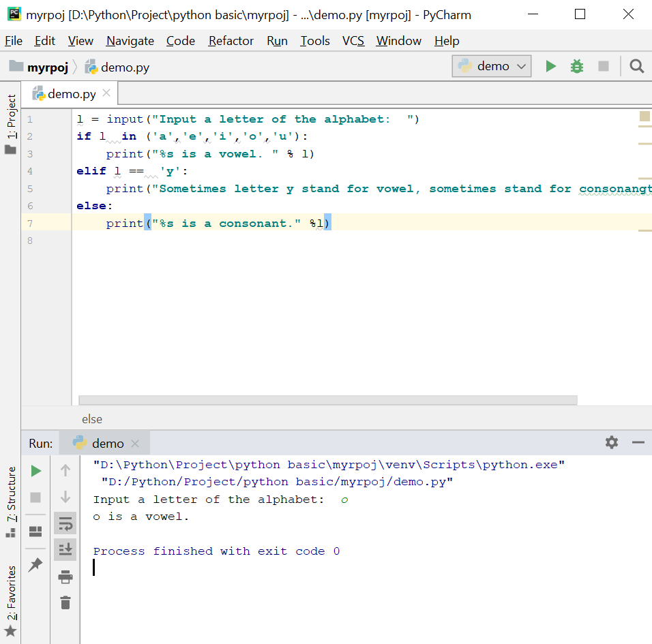
Task: Open the Refactor menu
Action: tap(231, 41)
